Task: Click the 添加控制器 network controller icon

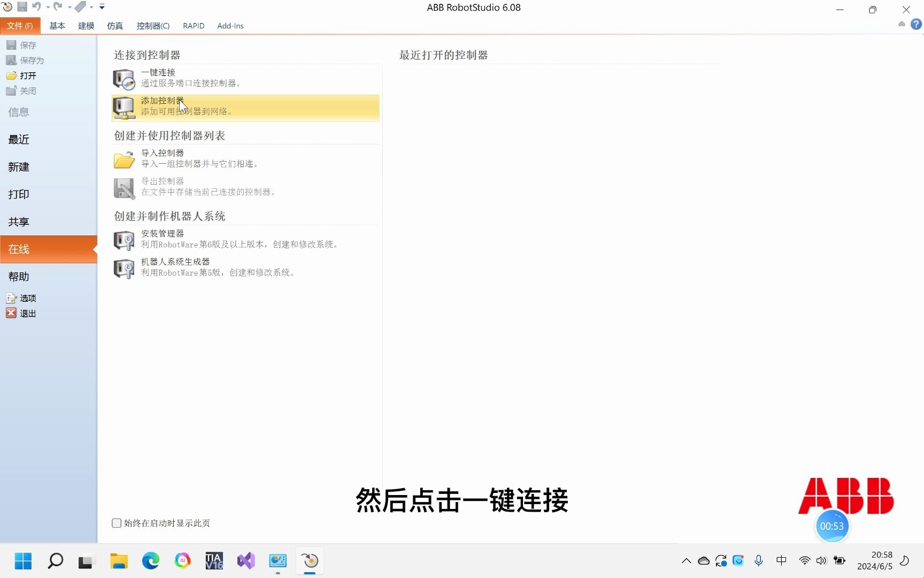Action: pos(124,108)
